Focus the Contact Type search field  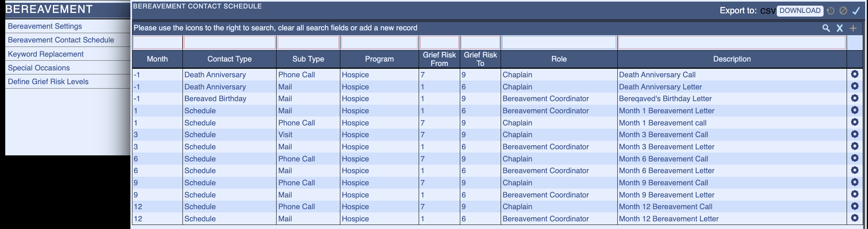click(x=229, y=42)
